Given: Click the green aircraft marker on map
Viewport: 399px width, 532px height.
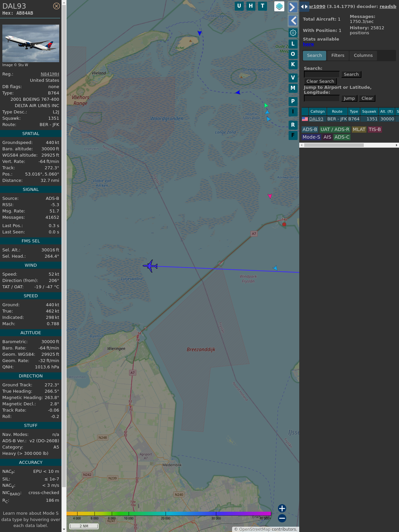Looking at the screenshot, I should point(266,105).
